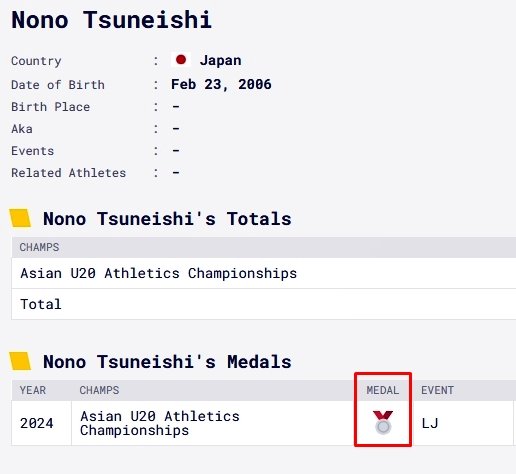The height and width of the screenshot is (474, 516).
Task: Click the Japan flag icon
Action: 181,60
